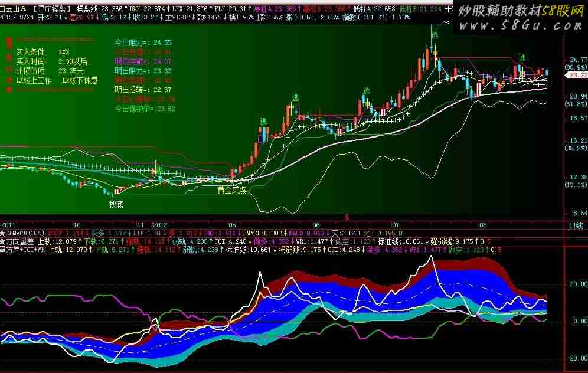Viewport: 588px width, 373px height.
Task: Click the current price tag 23.22
Action: coord(577,75)
